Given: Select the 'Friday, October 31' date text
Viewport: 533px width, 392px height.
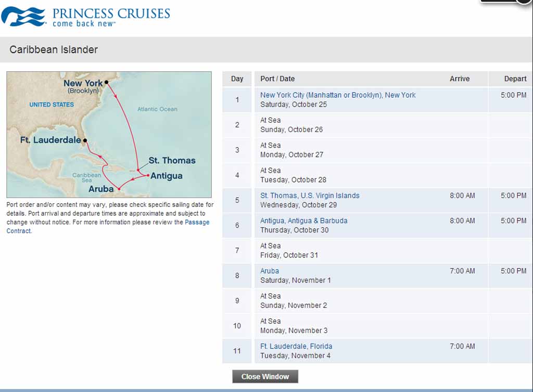Looking at the screenshot, I should (289, 255).
